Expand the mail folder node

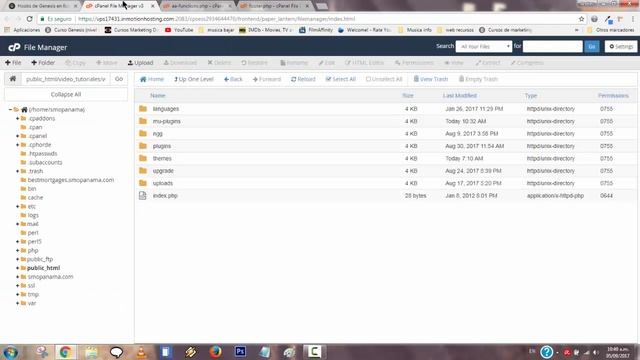pos(18,224)
